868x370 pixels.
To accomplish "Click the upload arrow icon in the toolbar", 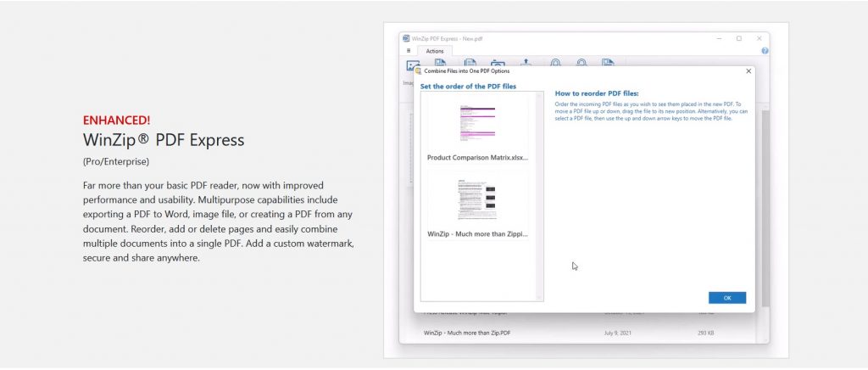I will pyautogui.click(x=526, y=63).
